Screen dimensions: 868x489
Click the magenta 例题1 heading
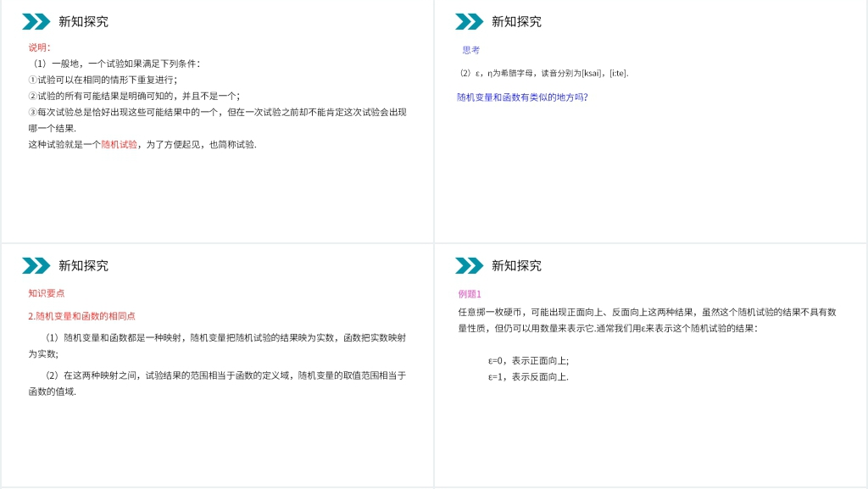(x=470, y=294)
